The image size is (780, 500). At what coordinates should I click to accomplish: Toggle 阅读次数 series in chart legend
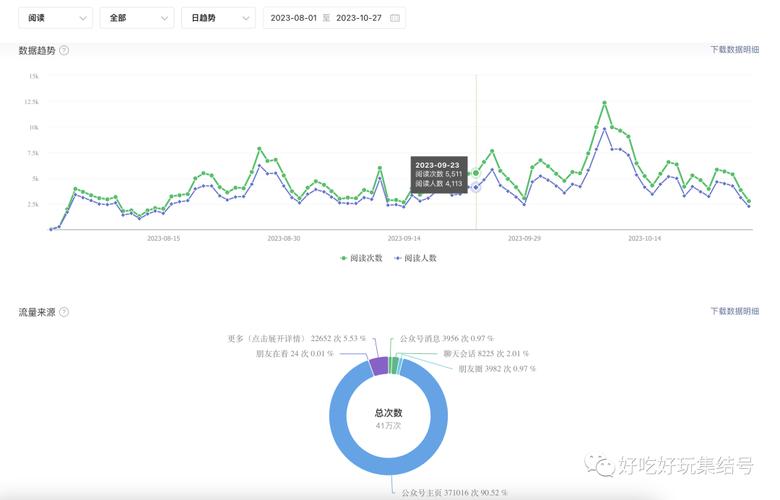362,258
